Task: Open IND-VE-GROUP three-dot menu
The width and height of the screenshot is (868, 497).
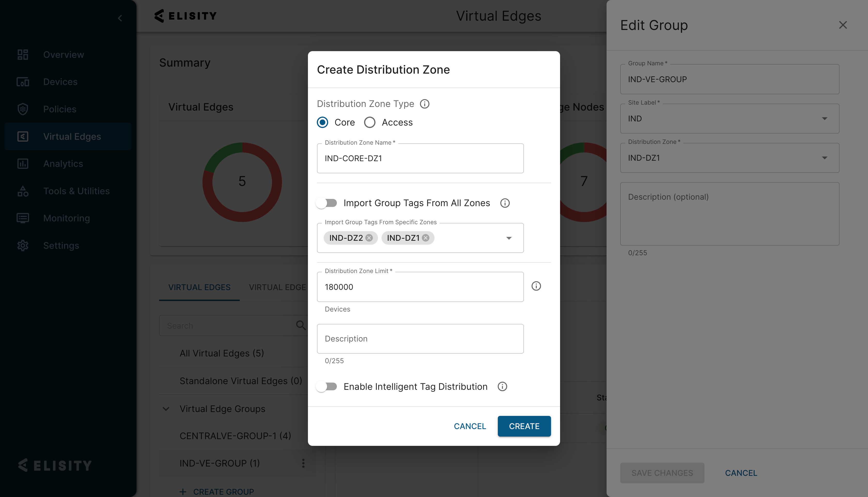Action: tap(303, 463)
